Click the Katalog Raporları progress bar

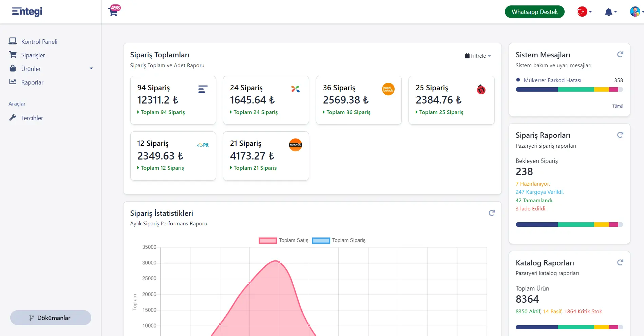(569, 327)
